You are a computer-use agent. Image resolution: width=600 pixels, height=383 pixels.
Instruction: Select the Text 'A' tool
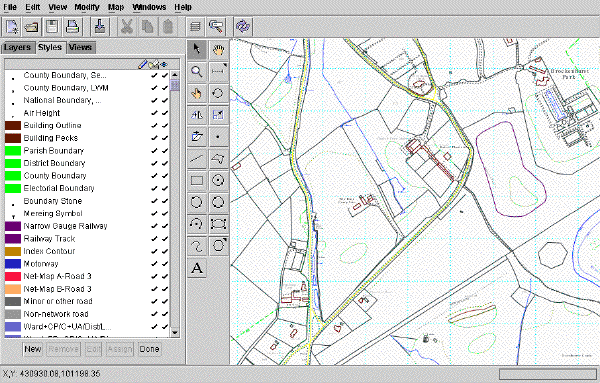(x=197, y=268)
